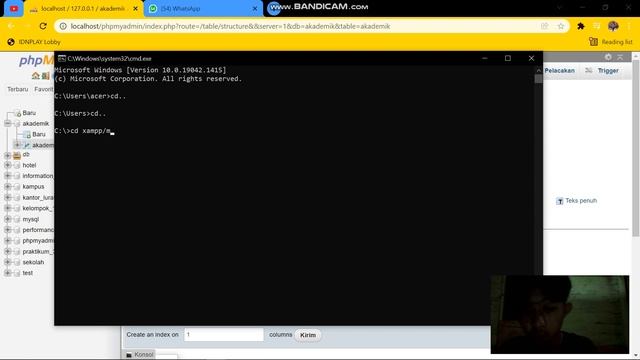Click the cmd window scrollbar up arrow

tap(538, 70)
